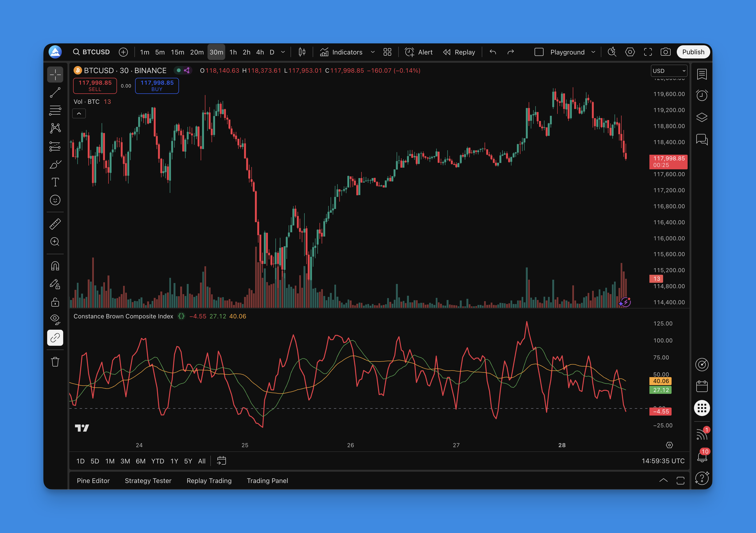Image resolution: width=756 pixels, height=533 pixels.
Task: Open the notifications bell icon
Action: click(x=702, y=457)
